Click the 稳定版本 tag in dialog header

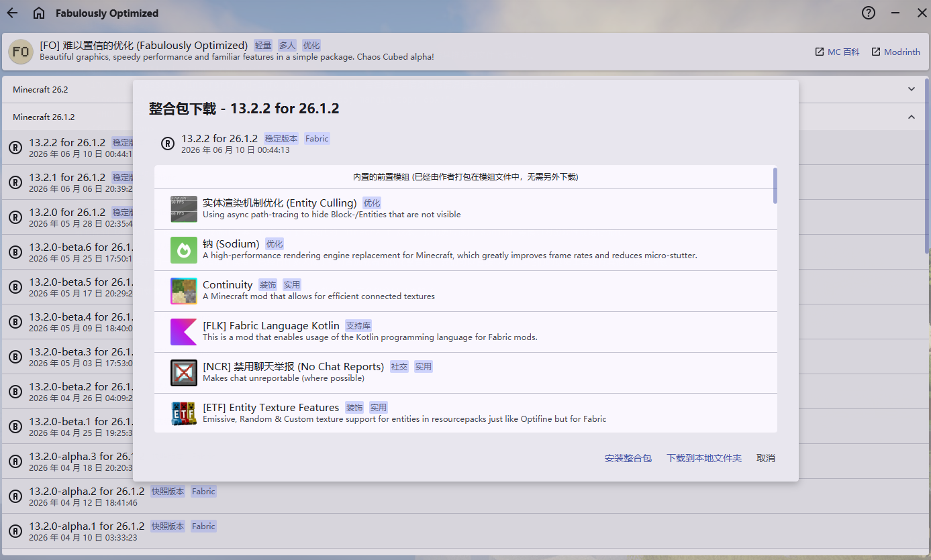[281, 139]
